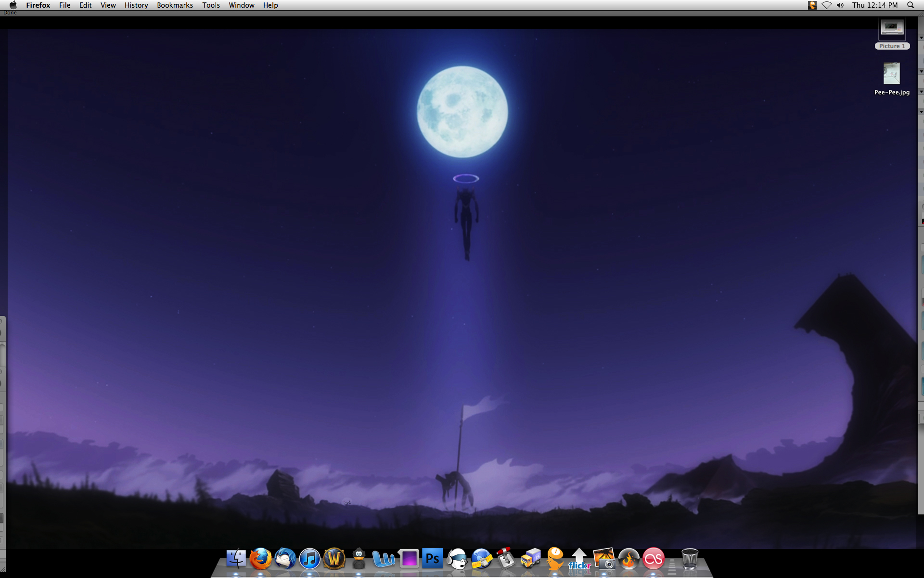Open the Firefox application menu
This screenshot has width=924, height=578.
[x=38, y=5]
